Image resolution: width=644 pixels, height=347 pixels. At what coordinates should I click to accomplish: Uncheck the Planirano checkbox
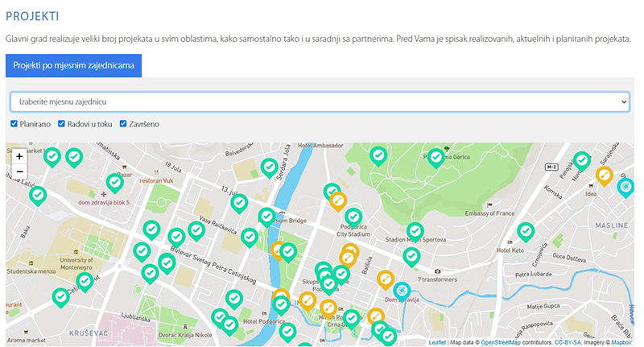[14, 124]
